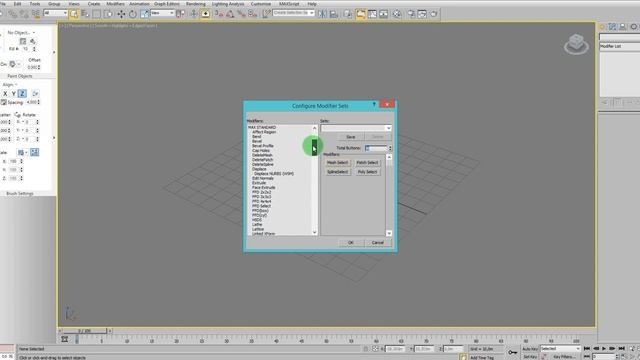Screen dimensions: 640x360
Task: Open Render Setup icon
Action: pos(411,14)
